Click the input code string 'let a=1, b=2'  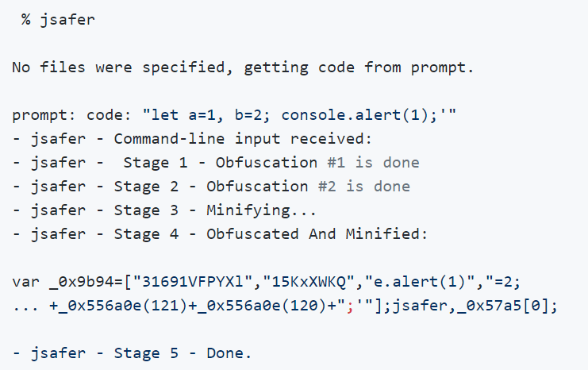(x=206, y=115)
